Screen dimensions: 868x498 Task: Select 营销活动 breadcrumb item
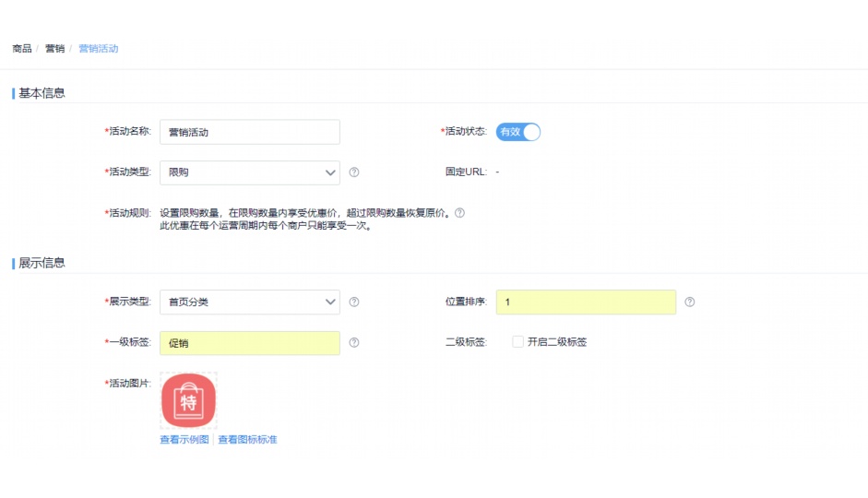click(x=99, y=49)
